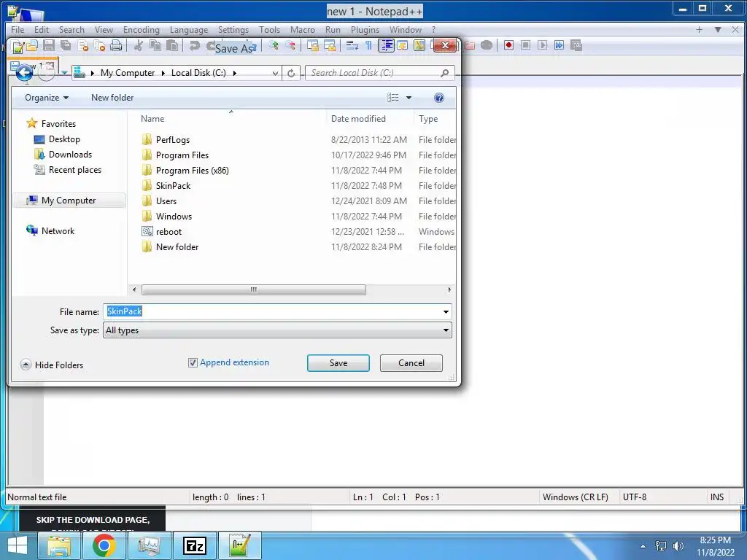
Task: Click the network tray icon
Action: (661, 546)
